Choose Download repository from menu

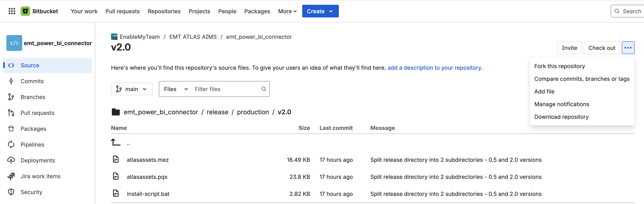[561, 117]
